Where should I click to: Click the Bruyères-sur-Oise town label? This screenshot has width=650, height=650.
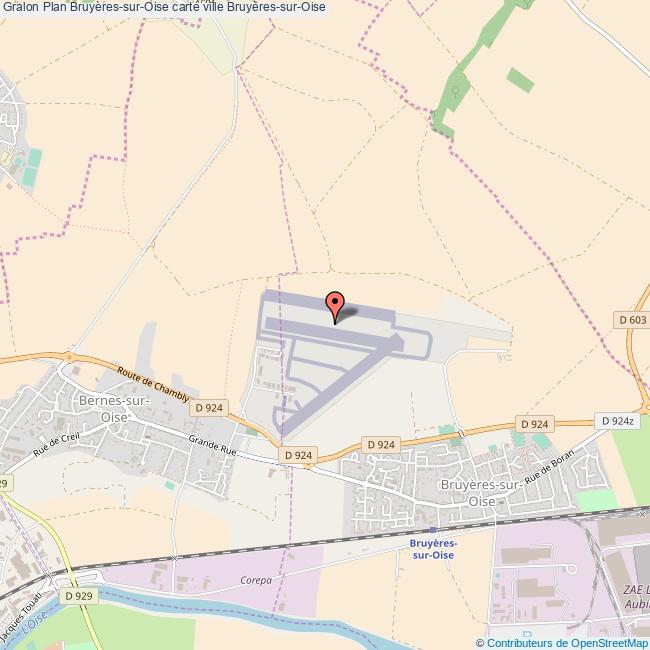tap(481, 493)
